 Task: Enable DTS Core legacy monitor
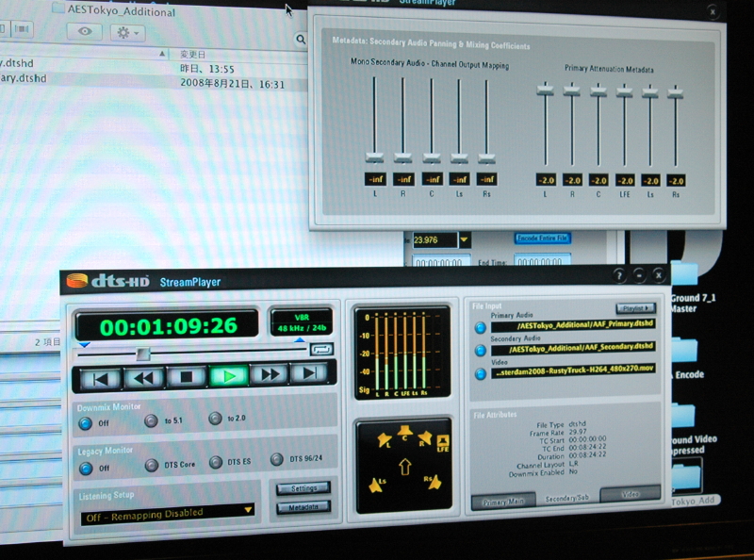(x=151, y=464)
